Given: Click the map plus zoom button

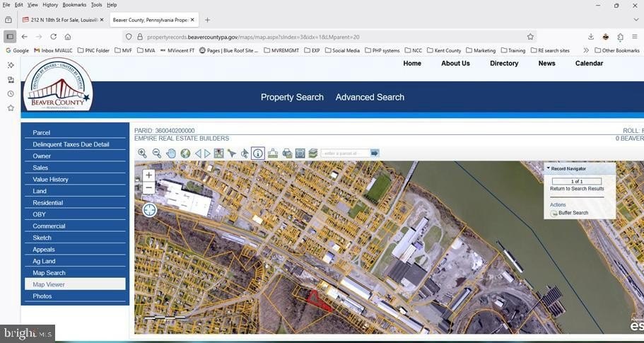Looking at the screenshot, I should point(148,175).
